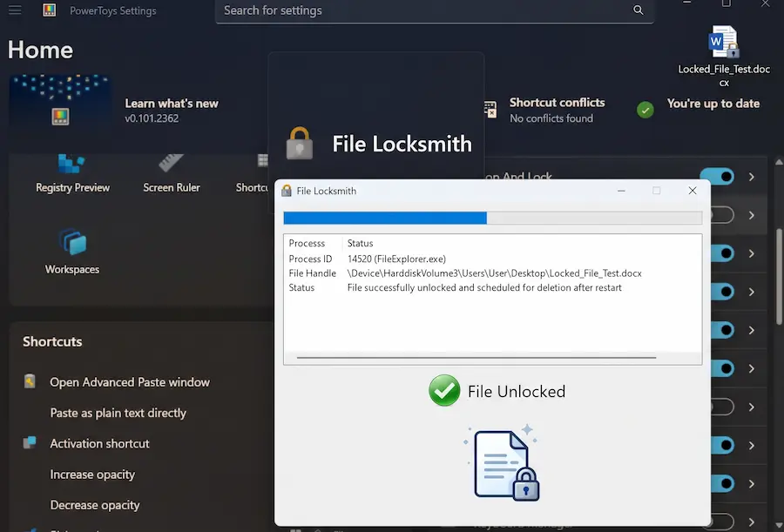Click the Home page title
784x532 pixels.
point(40,50)
